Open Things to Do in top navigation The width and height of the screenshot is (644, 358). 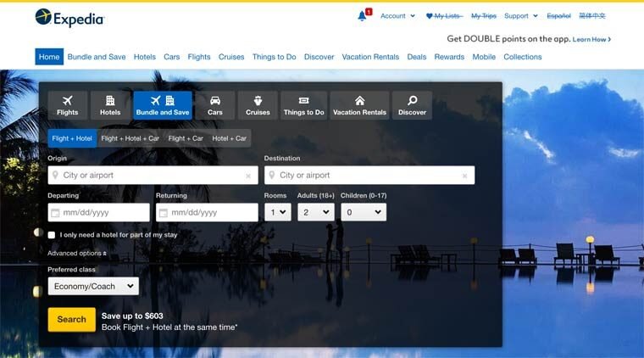tap(274, 57)
